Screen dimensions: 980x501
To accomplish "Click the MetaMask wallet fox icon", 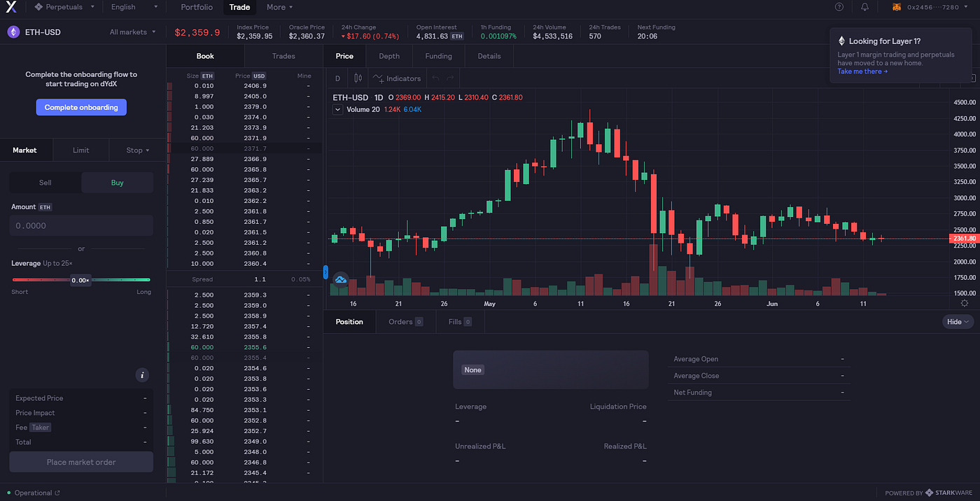I will point(896,7).
